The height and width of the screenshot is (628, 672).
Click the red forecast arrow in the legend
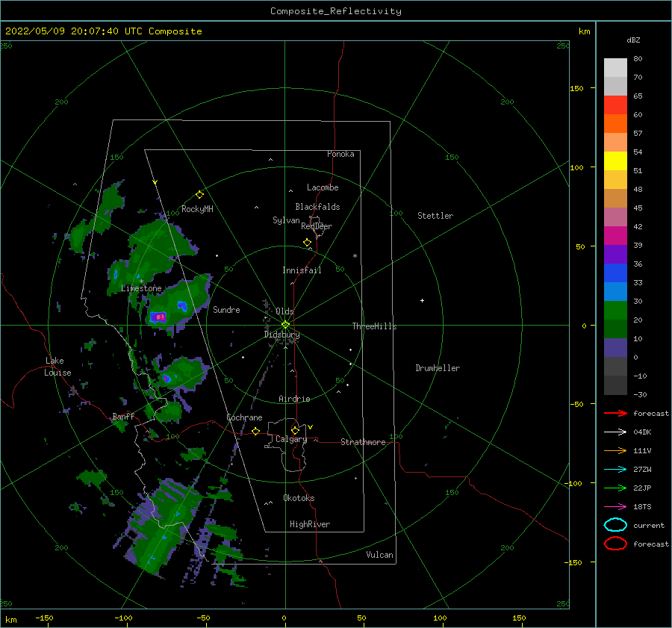615,413
